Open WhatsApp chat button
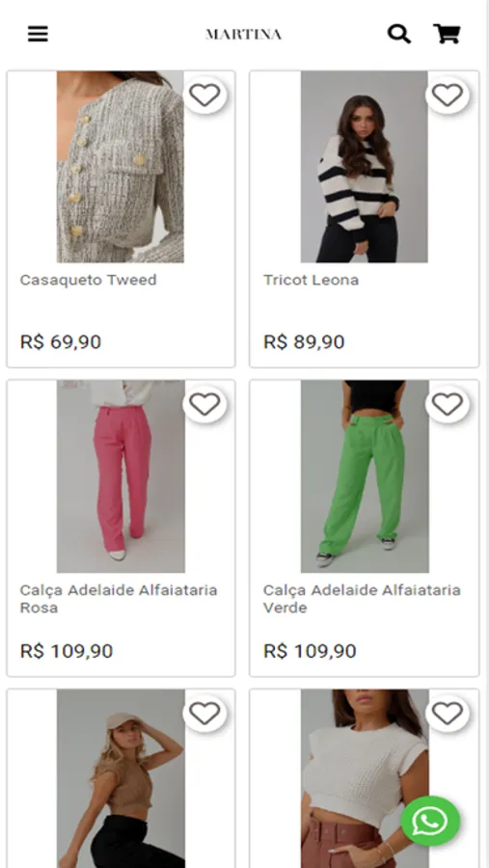 click(x=430, y=821)
